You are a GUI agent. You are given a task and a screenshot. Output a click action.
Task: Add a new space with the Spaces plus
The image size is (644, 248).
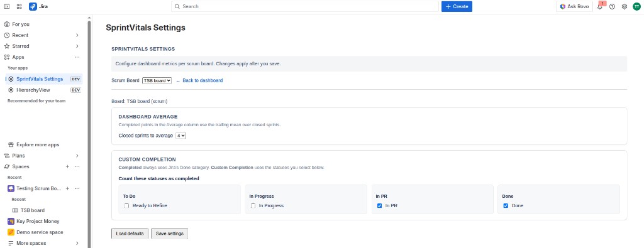(67, 166)
